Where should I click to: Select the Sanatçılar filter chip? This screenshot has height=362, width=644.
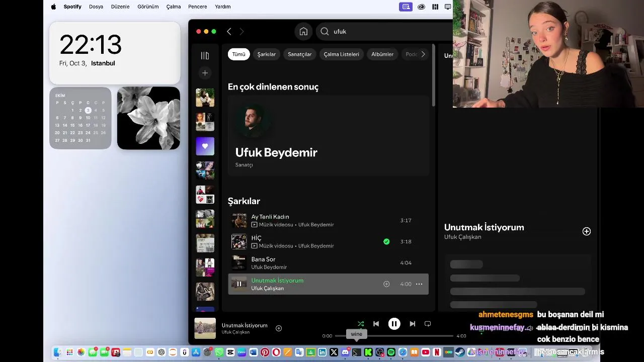coord(300,54)
